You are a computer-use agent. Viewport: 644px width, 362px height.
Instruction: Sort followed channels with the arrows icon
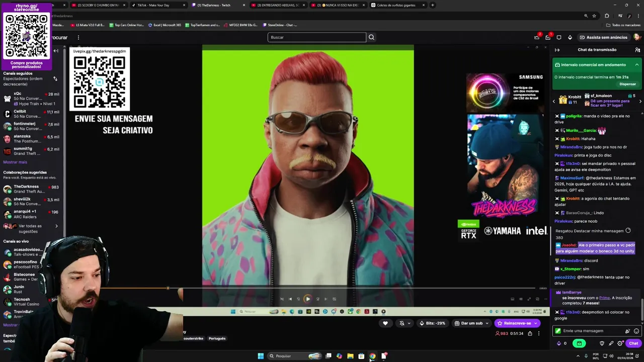(55, 78)
